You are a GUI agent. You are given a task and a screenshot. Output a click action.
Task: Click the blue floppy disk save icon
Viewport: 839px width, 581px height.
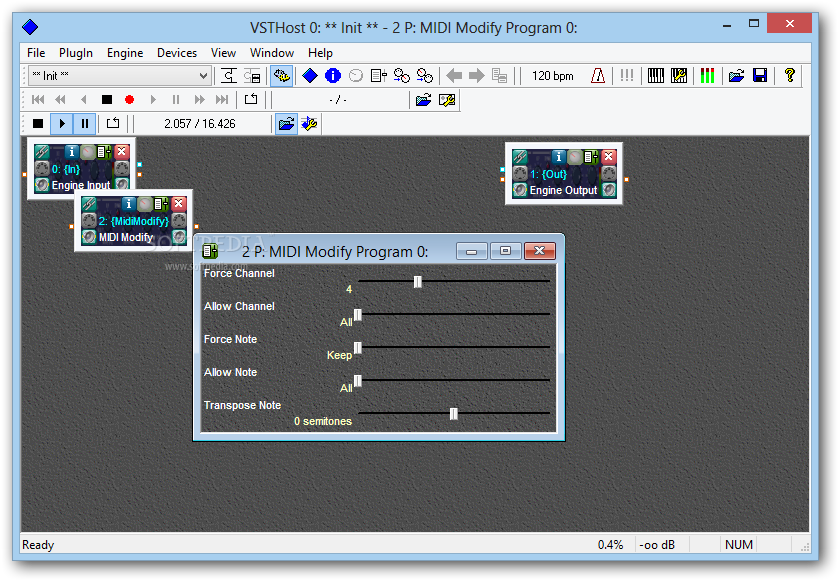760,76
